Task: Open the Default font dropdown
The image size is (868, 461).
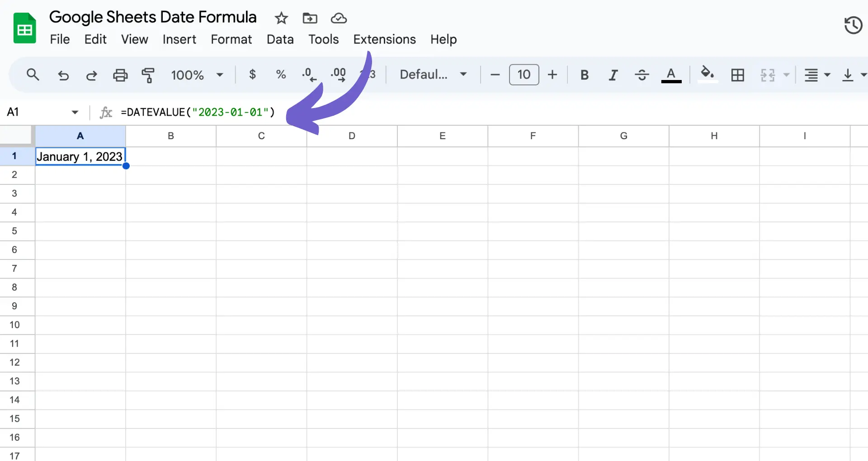Action: 433,75
